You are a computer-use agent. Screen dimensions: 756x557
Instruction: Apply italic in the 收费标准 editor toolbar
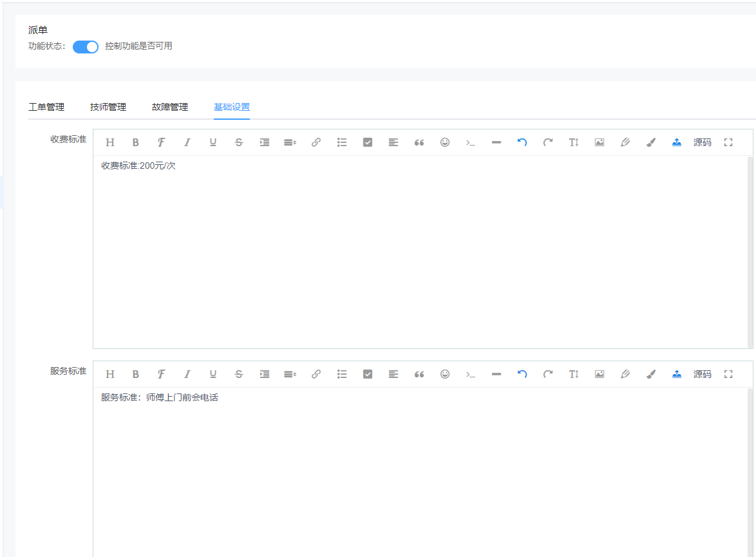[187, 142]
